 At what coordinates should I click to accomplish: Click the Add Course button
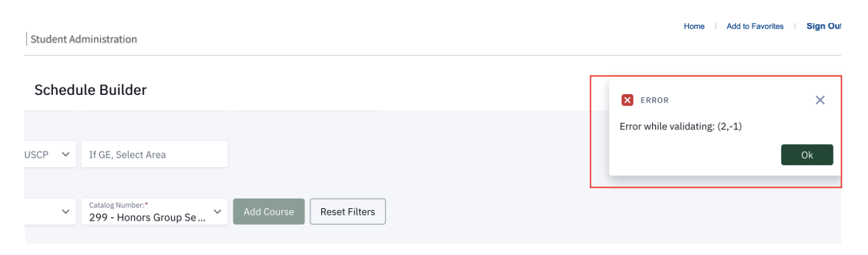[x=269, y=211]
